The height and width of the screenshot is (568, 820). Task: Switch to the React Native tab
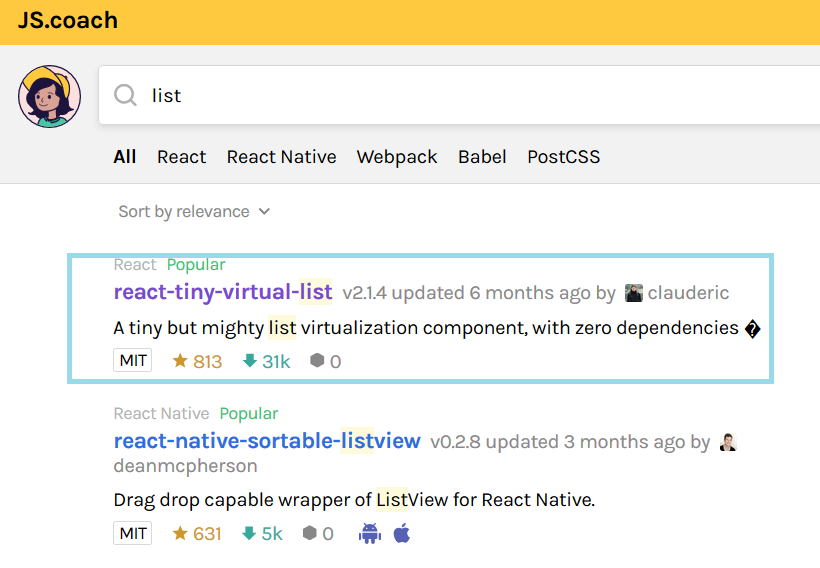coord(281,157)
